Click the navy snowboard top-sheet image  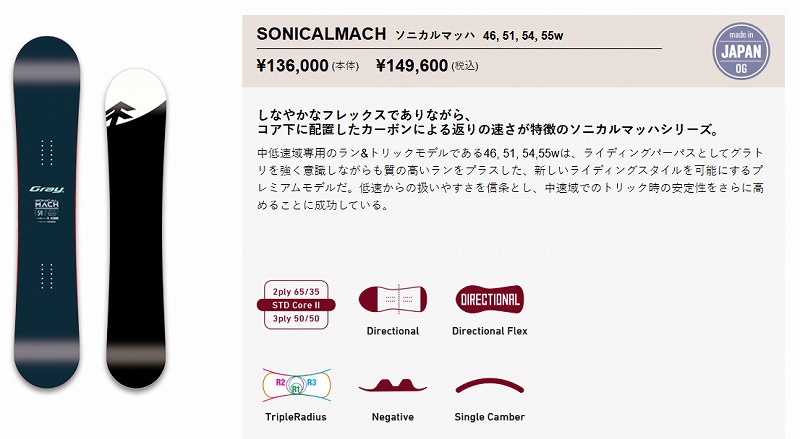pos(46,212)
